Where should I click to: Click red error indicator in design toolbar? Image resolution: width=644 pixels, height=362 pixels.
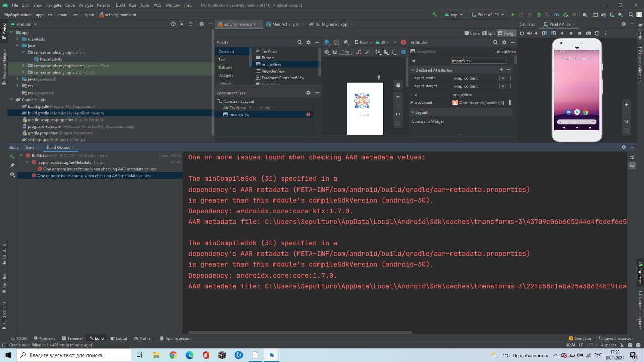pyautogui.click(x=403, y=42)
